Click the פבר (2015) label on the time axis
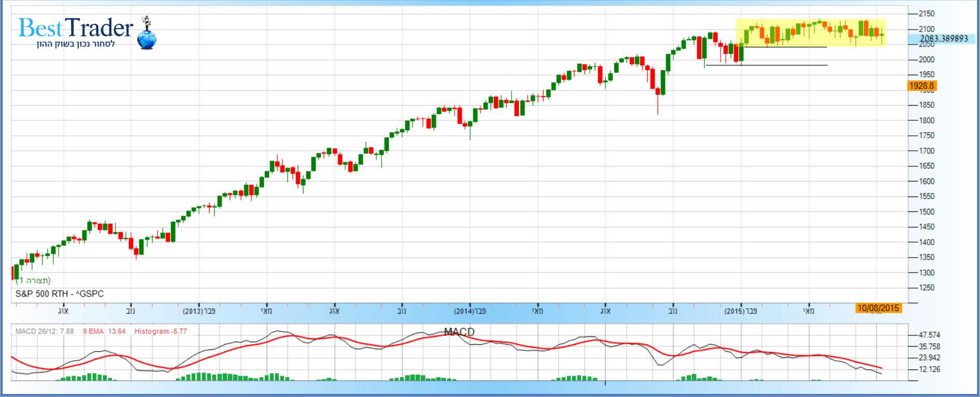 coord(740,311)
